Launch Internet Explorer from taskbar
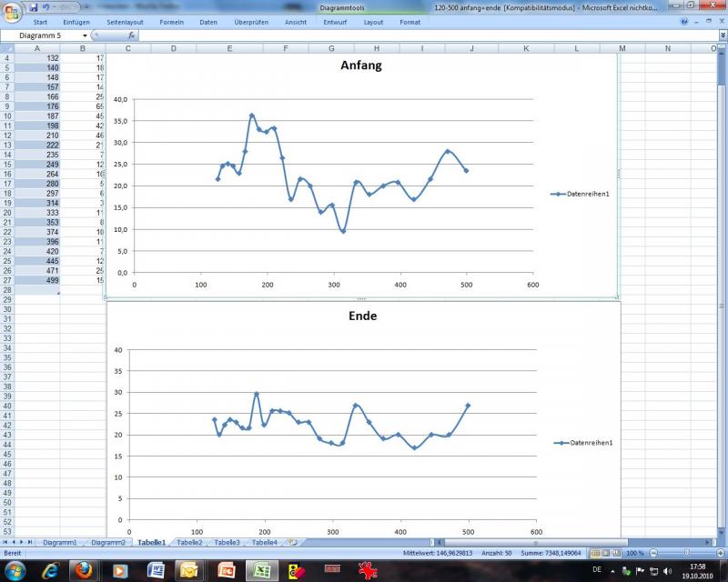Screen dimensions: 728x582 click(50, 570)
